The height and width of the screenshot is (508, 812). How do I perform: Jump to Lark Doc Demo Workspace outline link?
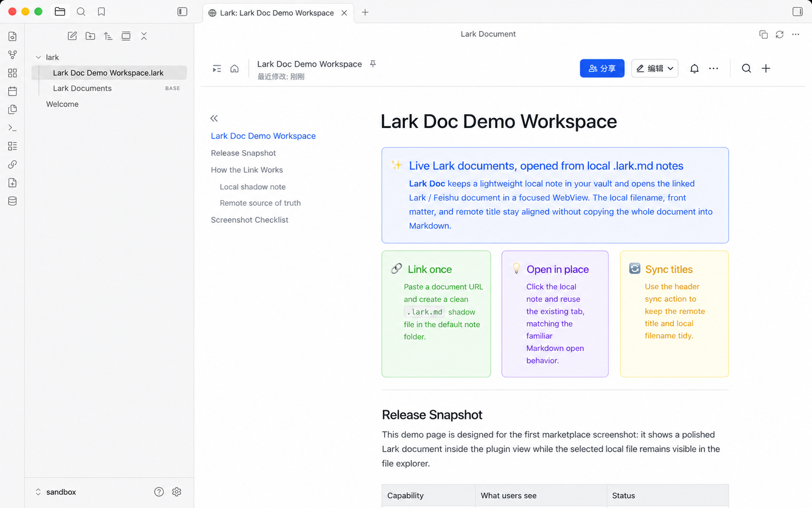click(x=263, y=136)
